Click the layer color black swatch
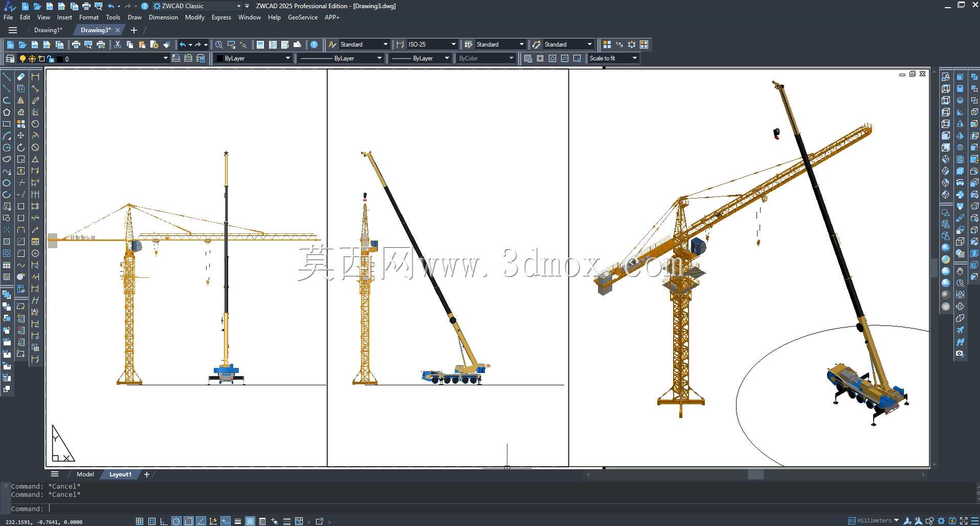The height and width of the screenshot is (526, 980). (x=59, y=59)
